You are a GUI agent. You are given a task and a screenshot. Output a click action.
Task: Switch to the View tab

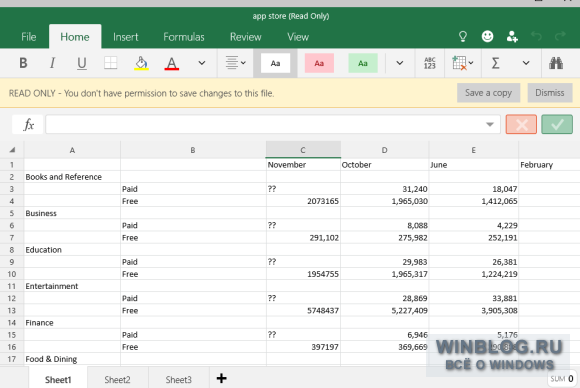pyautogui.click(x=298, y=37)
